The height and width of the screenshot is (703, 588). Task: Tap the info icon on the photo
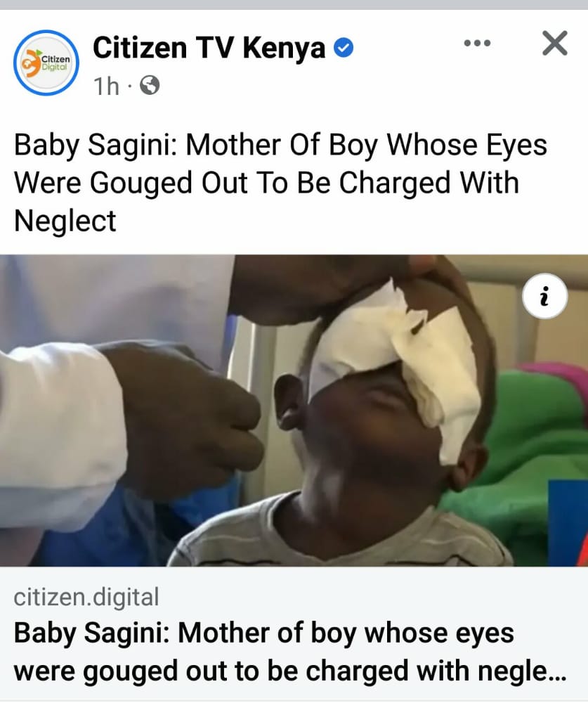544,297
